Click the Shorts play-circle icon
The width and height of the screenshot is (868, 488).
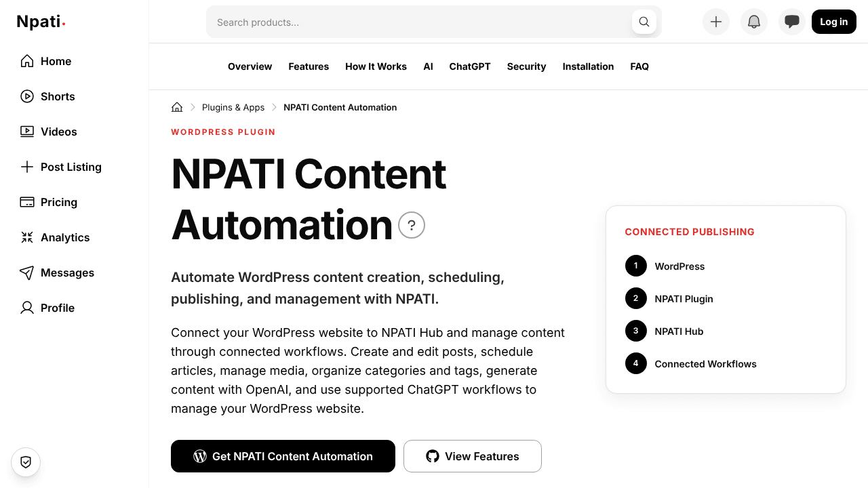[27, 96]
